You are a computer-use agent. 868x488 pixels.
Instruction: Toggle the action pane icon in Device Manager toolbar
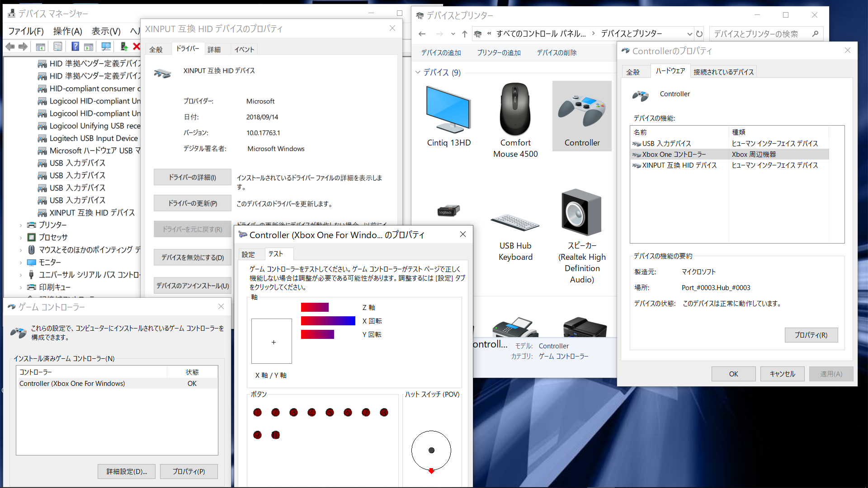(89, 47)
